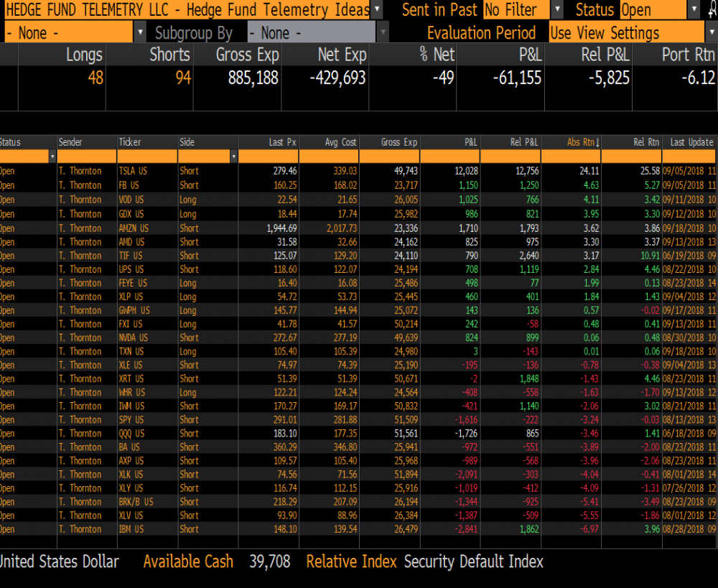The height and width of the screenshot is (588, 718).
Task: Select the XLP US ticker
Action: coord(131,297)
